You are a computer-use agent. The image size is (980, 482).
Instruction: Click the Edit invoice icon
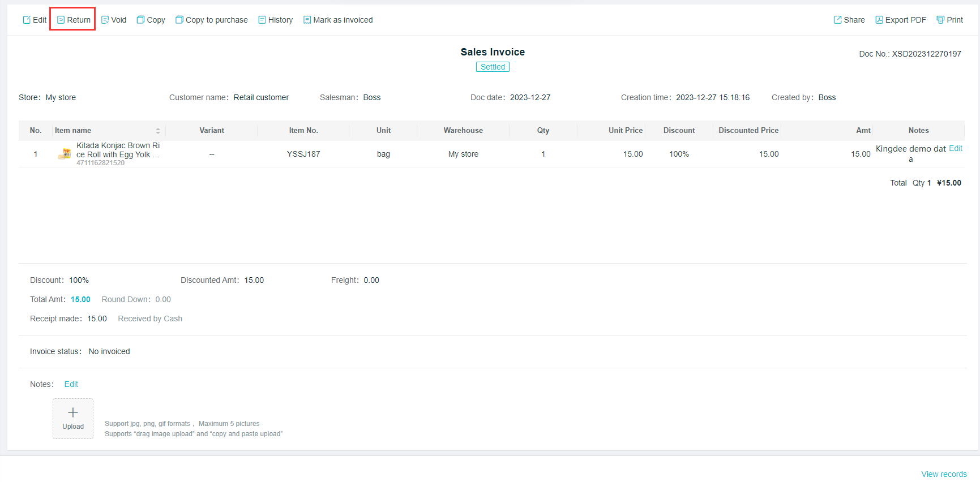[x=27, y=20]
